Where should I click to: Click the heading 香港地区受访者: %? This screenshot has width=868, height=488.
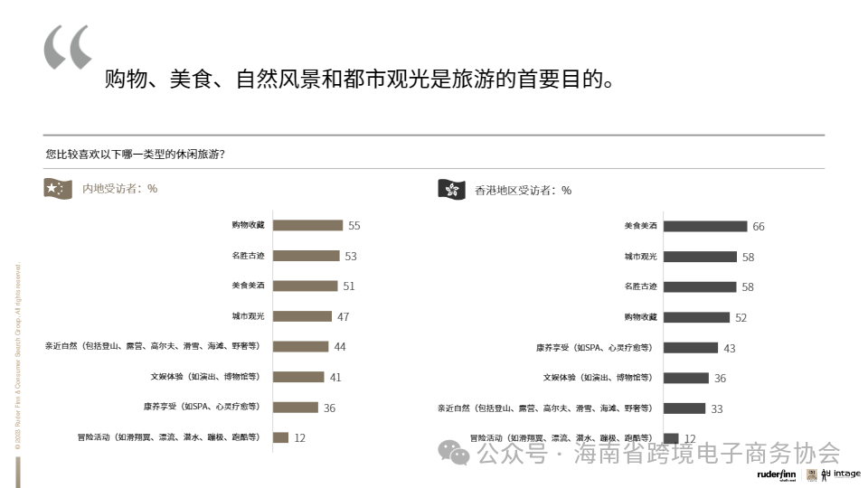523,191
